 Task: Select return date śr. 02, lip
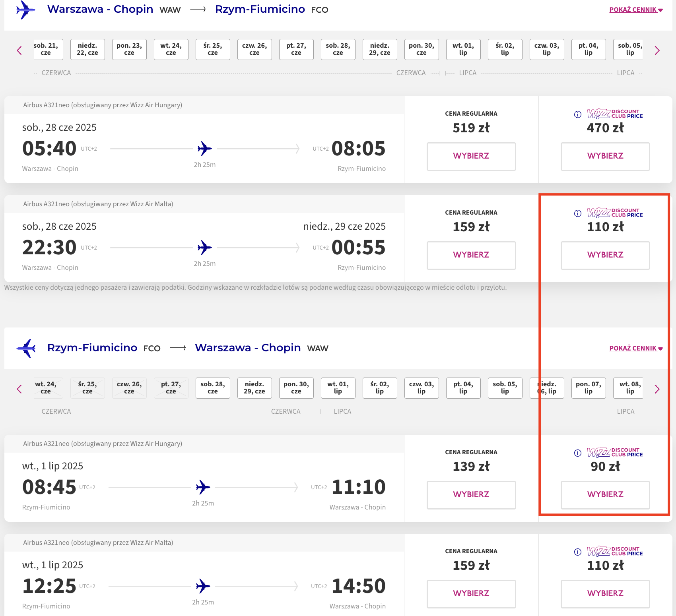[379, 388]
